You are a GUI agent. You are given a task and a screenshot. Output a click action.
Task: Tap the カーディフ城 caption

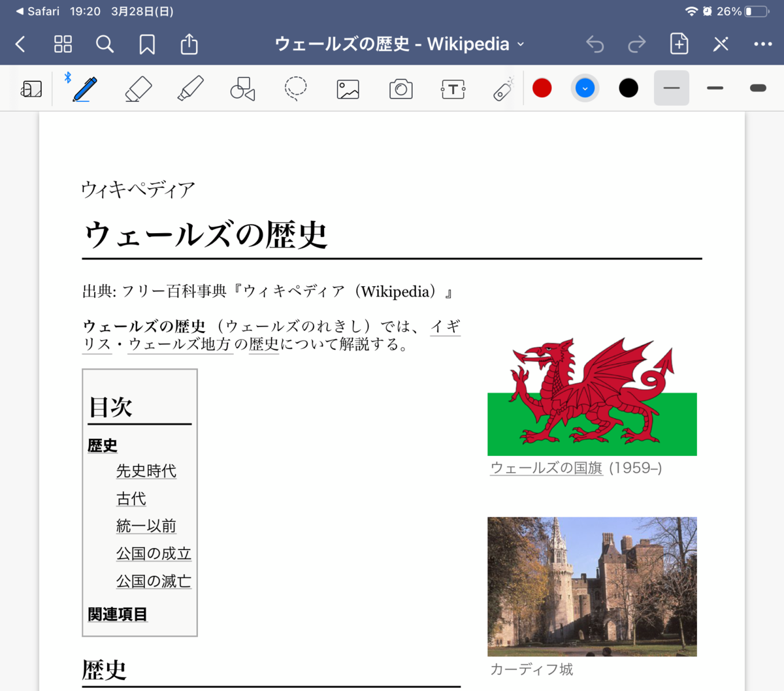[x=531, y=669]
